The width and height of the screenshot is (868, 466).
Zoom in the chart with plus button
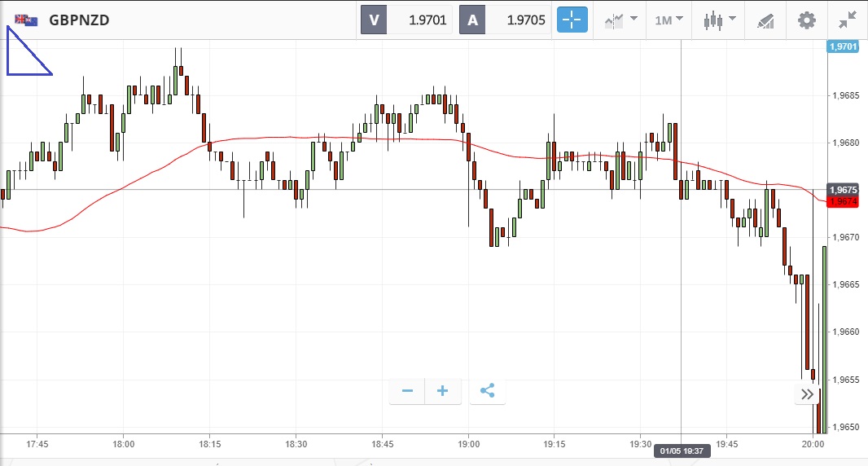point(443,391)
